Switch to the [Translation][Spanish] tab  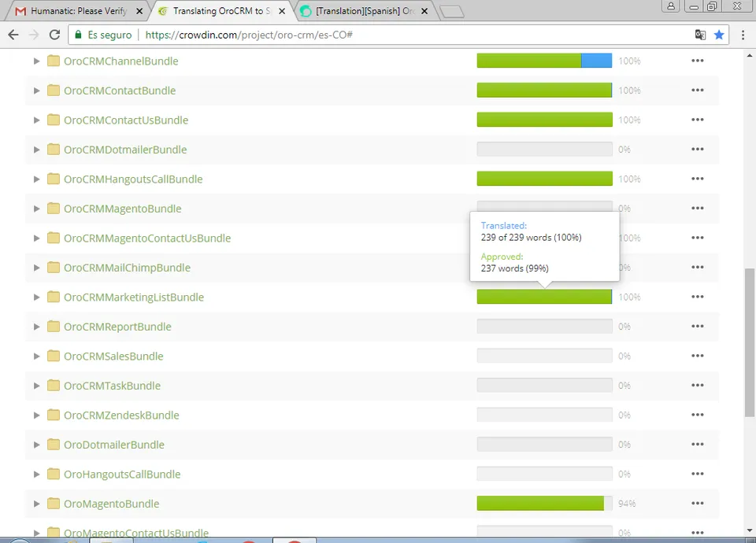364,10
